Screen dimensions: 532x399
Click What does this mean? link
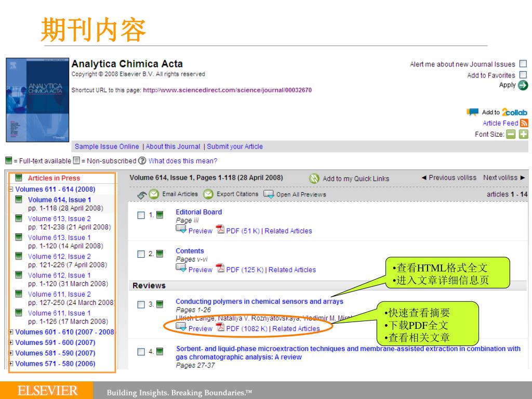183,161
